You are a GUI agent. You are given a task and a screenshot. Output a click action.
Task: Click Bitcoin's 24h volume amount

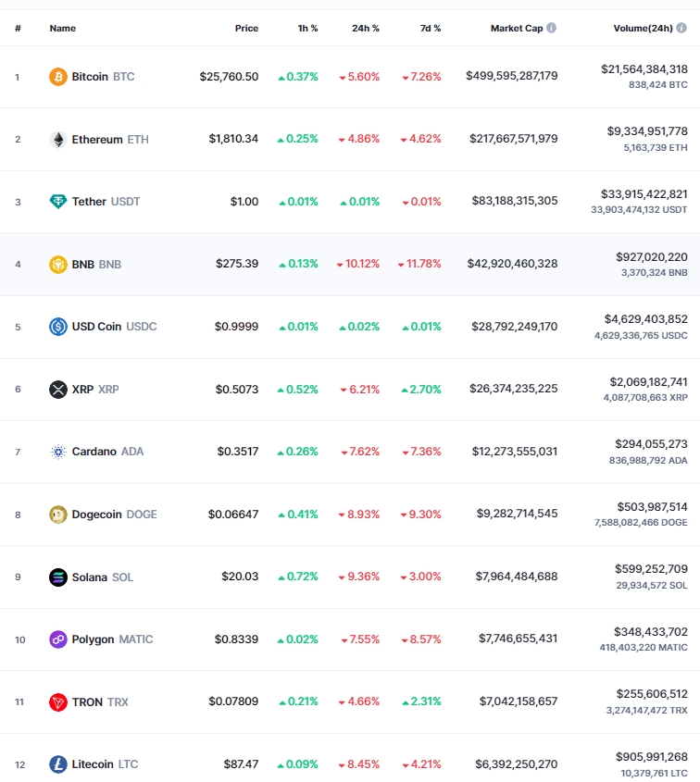644,69
